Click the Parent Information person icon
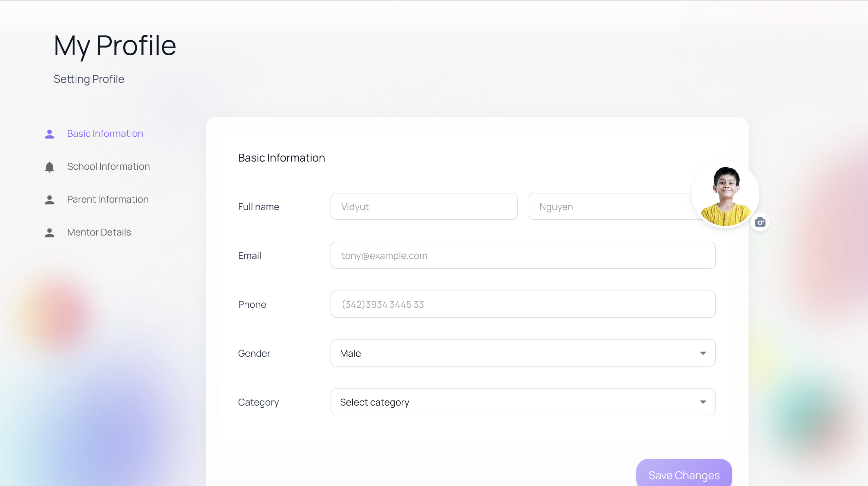 tap(50, 200)
